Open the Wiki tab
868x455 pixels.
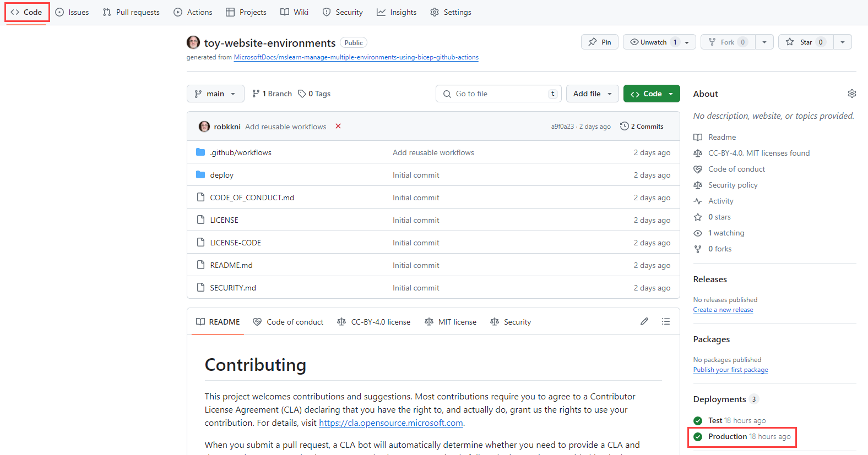[294, 12]
